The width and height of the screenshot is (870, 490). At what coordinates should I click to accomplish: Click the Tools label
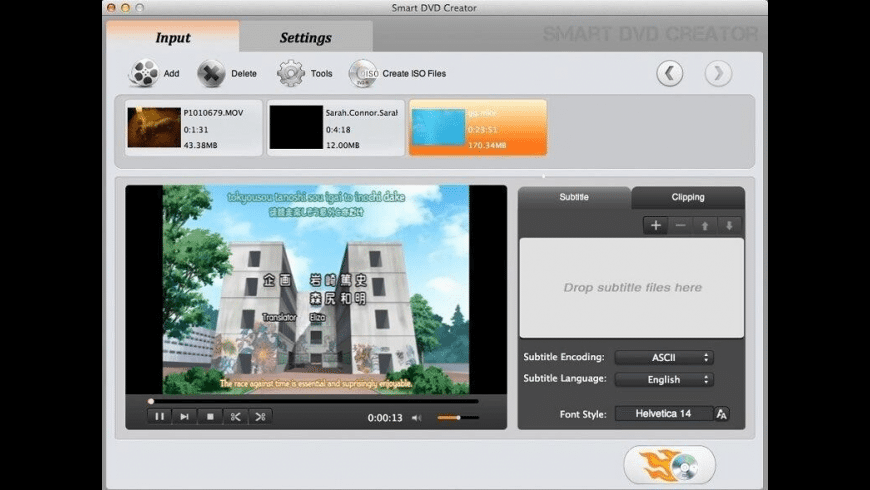(322, 73)
